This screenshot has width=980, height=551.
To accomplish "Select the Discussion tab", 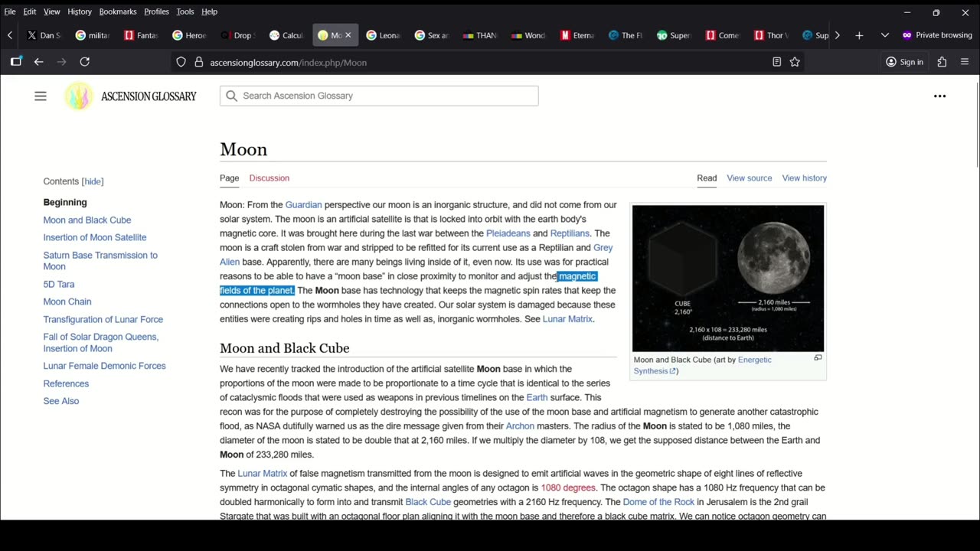I will point(269,178).
